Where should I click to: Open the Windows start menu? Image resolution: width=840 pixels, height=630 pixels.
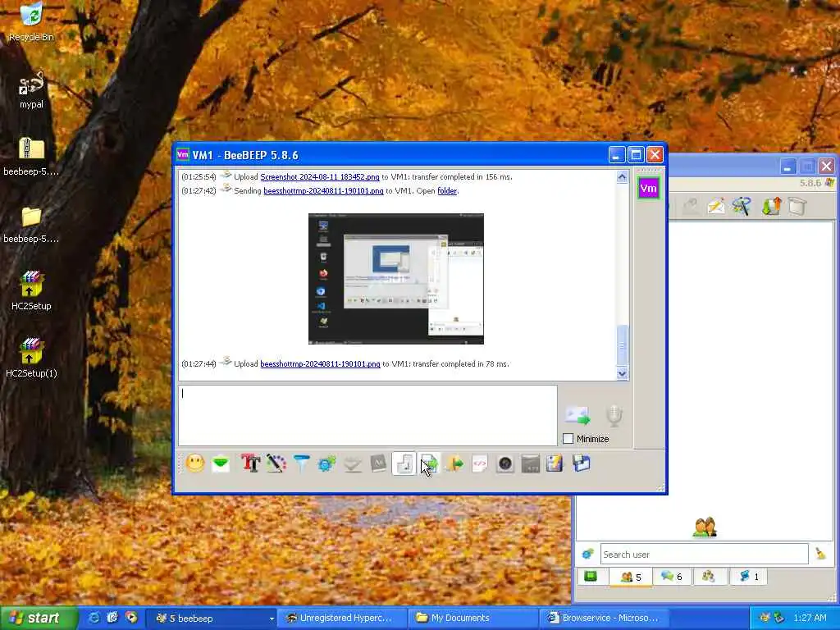[39, 618]
